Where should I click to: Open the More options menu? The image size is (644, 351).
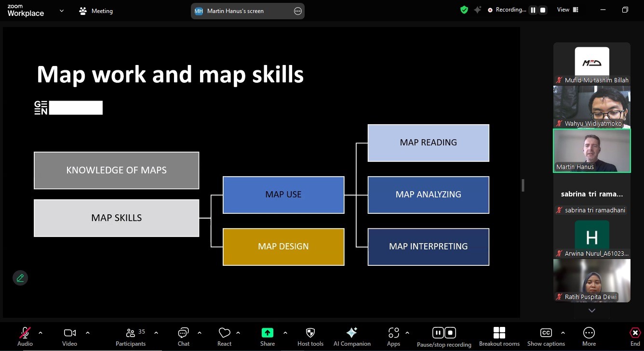[x=589, y=337]
